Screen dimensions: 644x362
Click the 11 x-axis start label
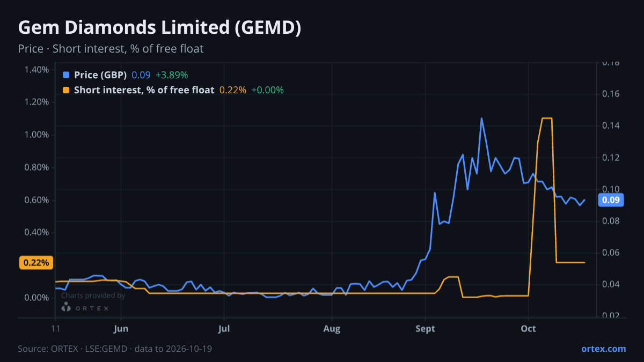pos(55,329)
